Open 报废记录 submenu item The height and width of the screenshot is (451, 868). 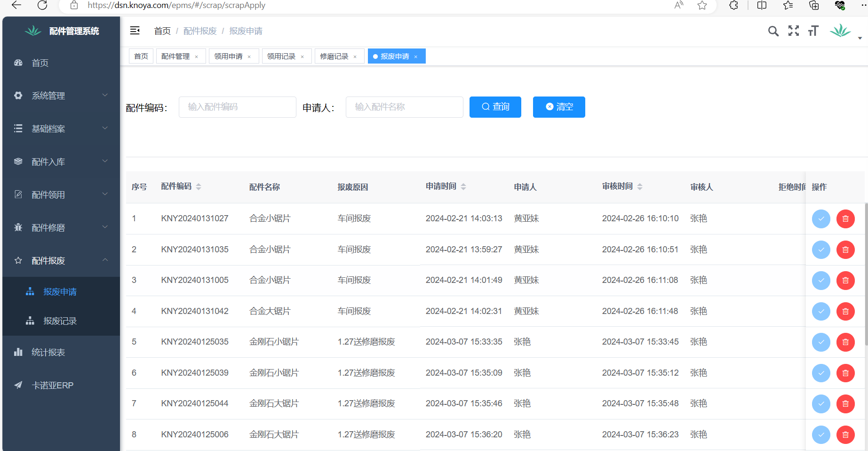(x=61, y=321)
